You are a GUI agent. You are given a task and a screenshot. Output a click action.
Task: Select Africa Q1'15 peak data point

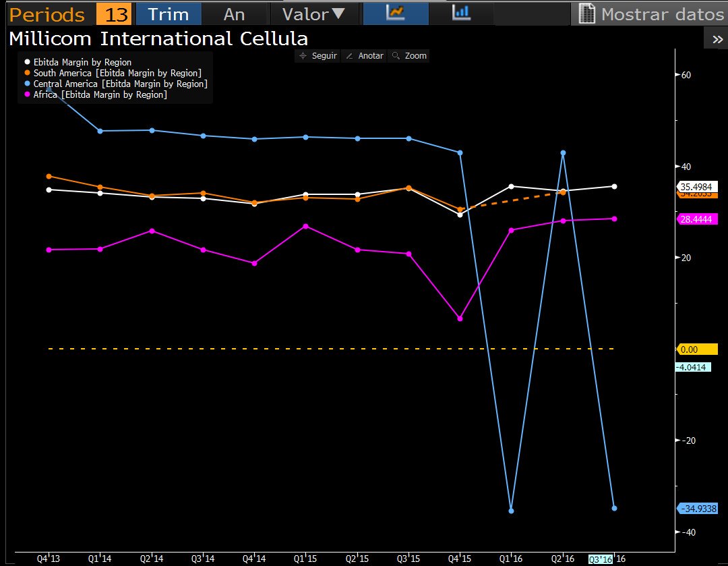pyautogui.click(x=305, y=226)
